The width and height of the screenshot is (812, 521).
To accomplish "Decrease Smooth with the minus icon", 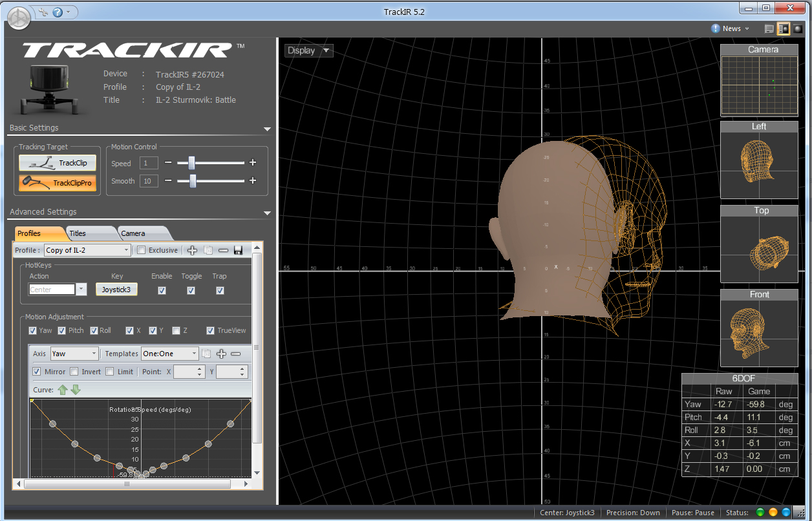I will (x=168, y=181).
